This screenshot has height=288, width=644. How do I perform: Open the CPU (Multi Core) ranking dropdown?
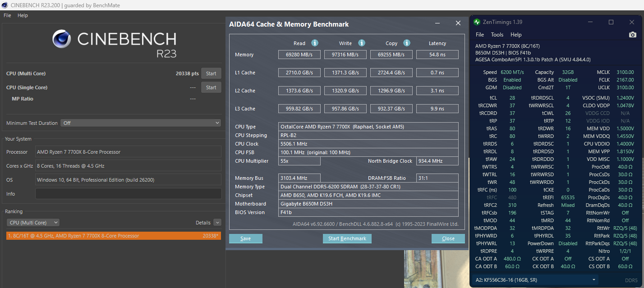[33, 222]
